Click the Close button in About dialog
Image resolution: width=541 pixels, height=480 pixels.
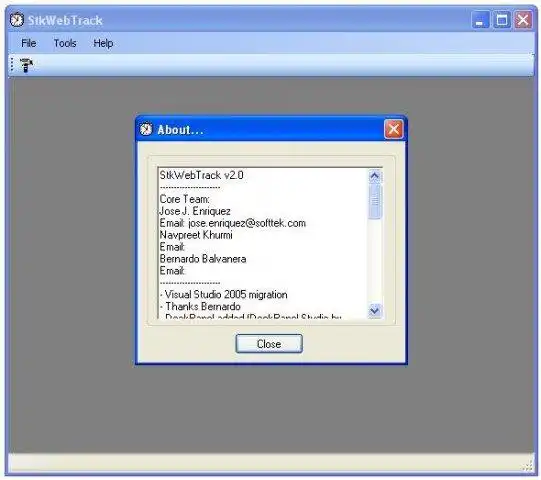click(269, 344)
